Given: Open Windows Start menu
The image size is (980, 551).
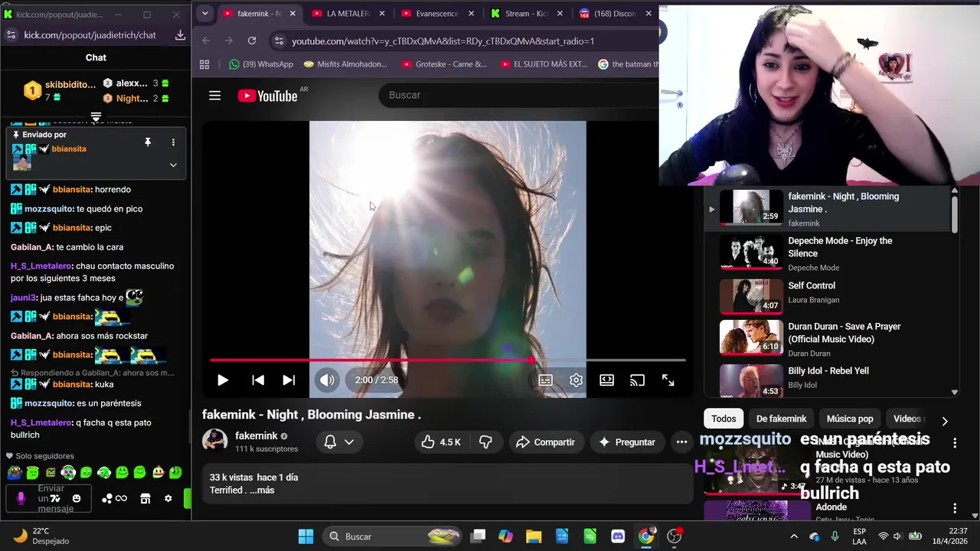Looking at the screenshot, I should click(x=305, y=536).
